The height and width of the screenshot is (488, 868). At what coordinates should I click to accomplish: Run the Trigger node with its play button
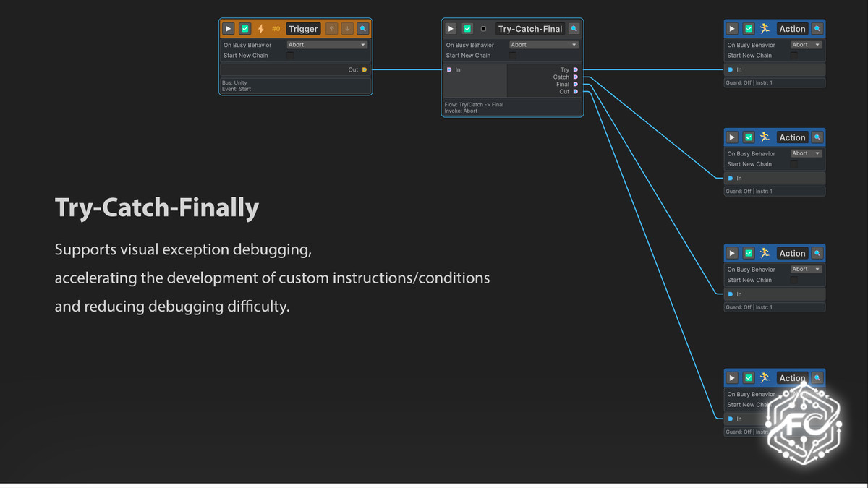tap(229, 29)
